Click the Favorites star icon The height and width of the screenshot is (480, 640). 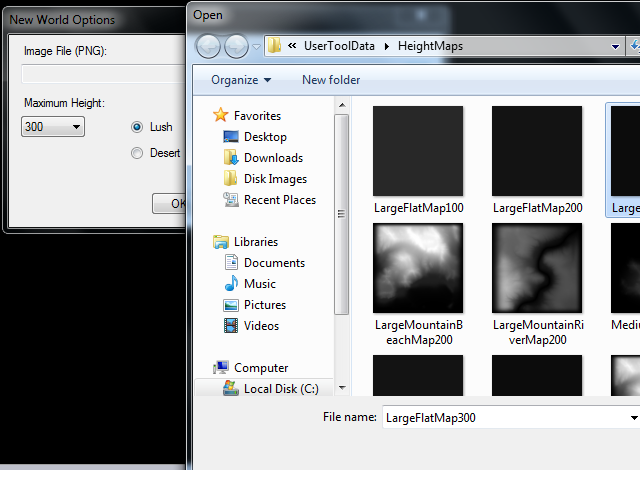220,115
